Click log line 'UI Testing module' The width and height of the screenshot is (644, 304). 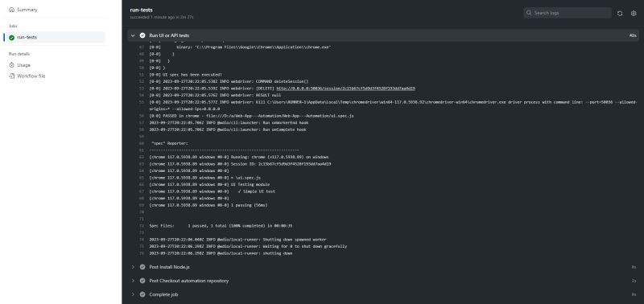(209, 184)
